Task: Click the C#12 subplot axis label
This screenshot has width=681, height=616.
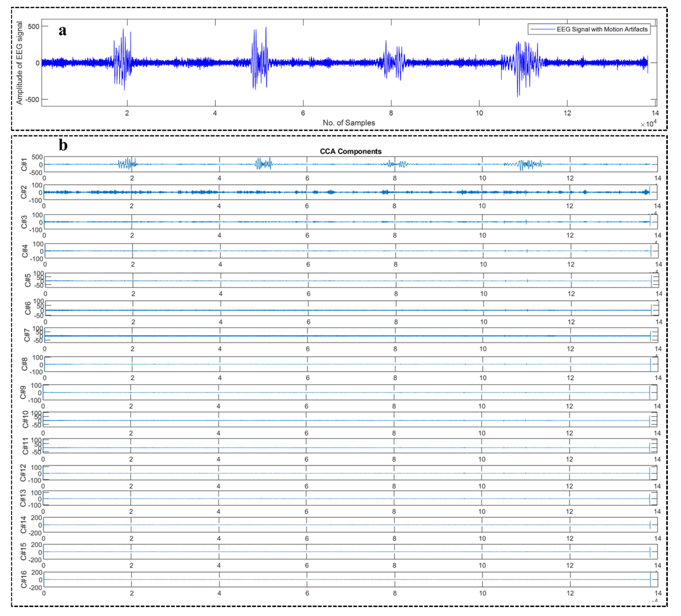Action: pos(23,473)
